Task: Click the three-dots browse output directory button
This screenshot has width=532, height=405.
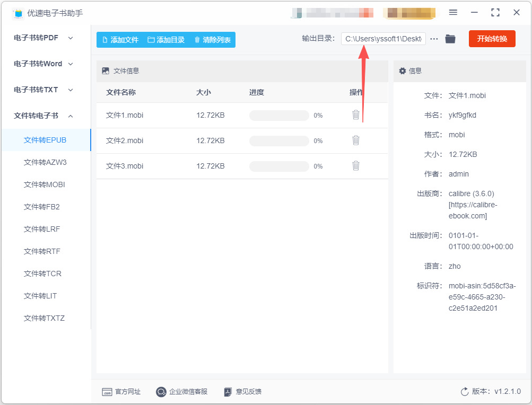Action: pos(434,39)
